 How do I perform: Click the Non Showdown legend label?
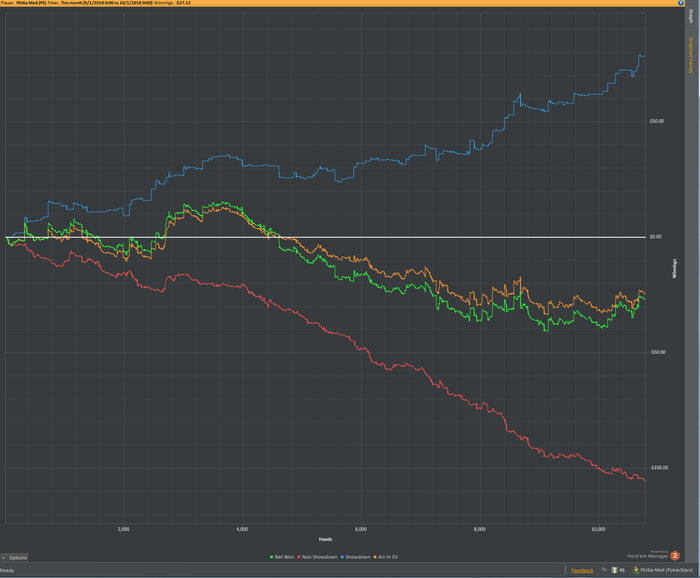click(320, 557)
